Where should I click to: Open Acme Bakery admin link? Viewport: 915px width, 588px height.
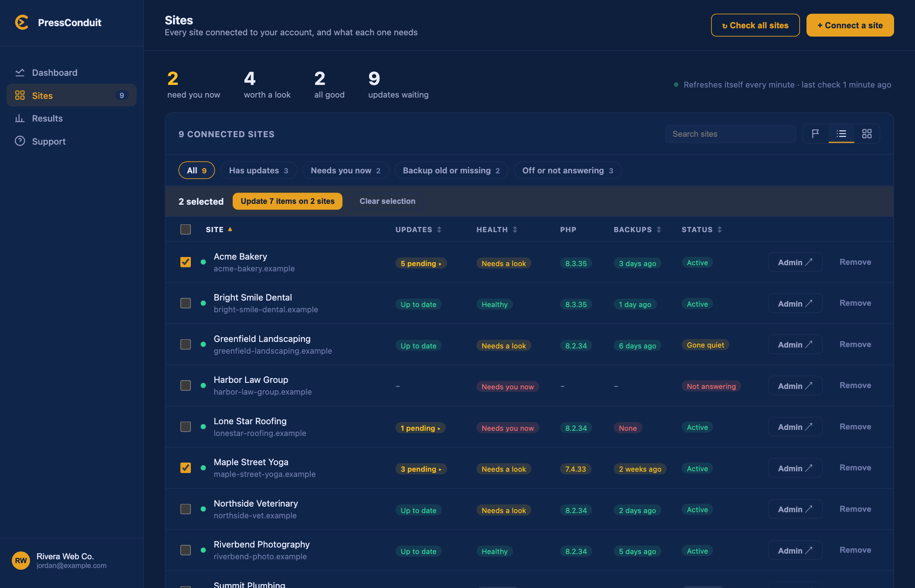click(795, 262)
